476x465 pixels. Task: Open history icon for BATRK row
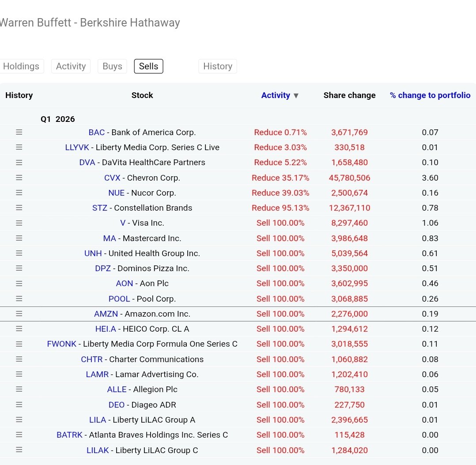pyautogui.click(x=19, y=435)
